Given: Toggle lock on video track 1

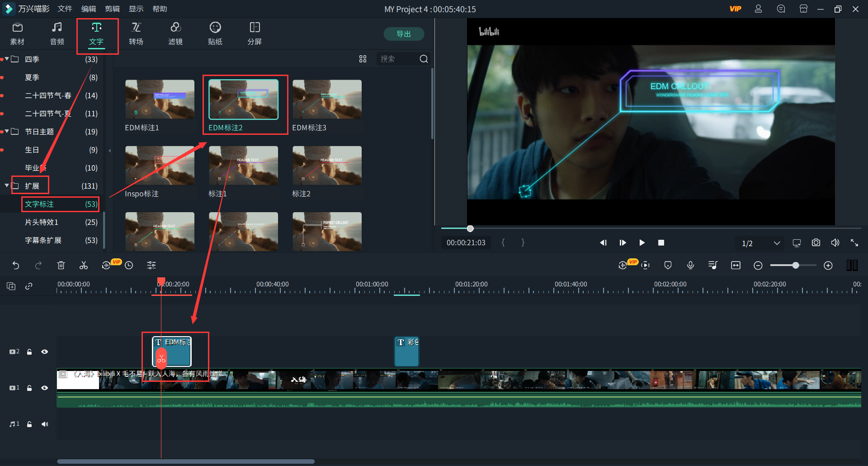Looking at the screenshot, I should tap(29, 388).
